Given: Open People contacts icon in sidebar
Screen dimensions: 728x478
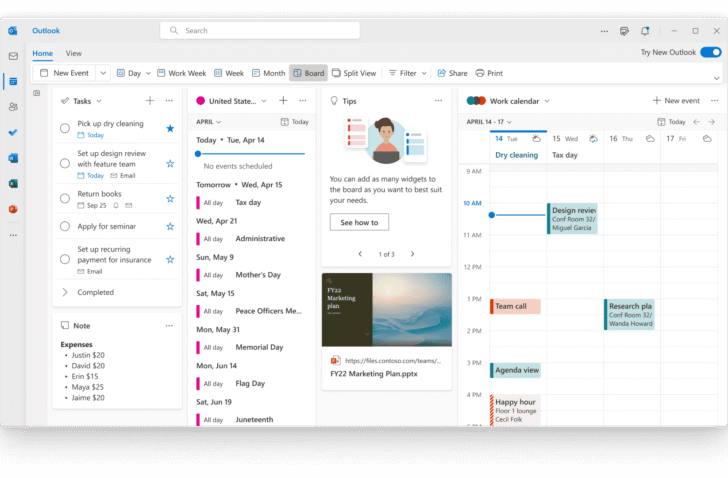Looking at the screenshot, I should coord(13,107).
